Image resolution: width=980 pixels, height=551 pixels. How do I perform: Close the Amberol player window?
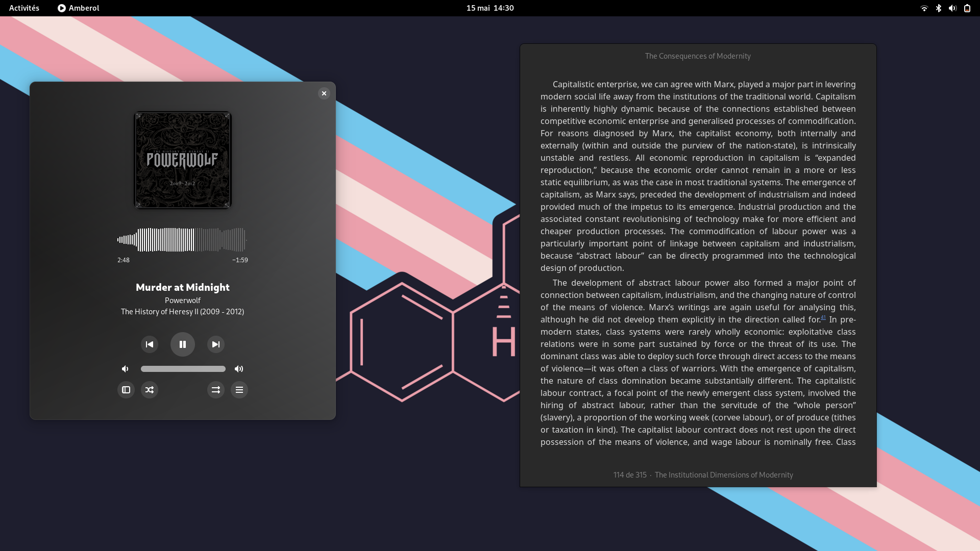[x=324, y=93]
